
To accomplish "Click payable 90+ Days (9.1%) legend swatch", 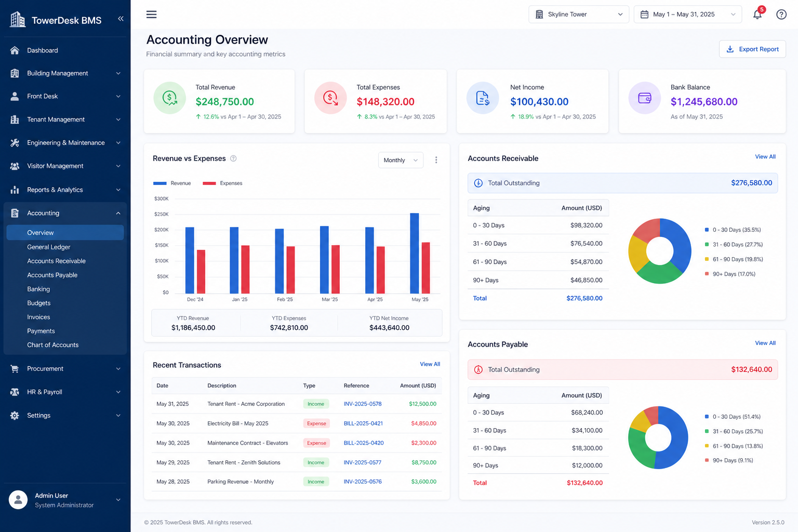I will pyautogui.click(x=707, y=460).
